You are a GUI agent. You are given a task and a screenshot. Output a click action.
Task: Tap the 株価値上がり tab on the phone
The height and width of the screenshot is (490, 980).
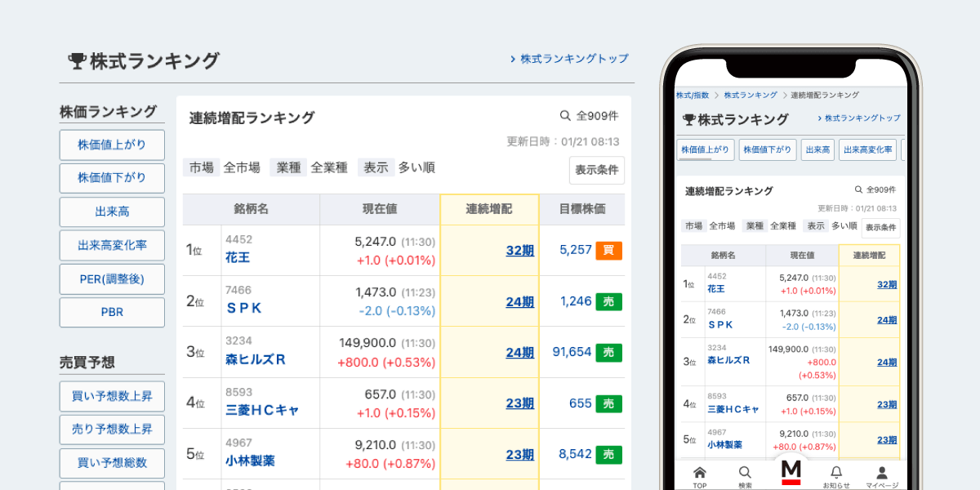point(705,150)
